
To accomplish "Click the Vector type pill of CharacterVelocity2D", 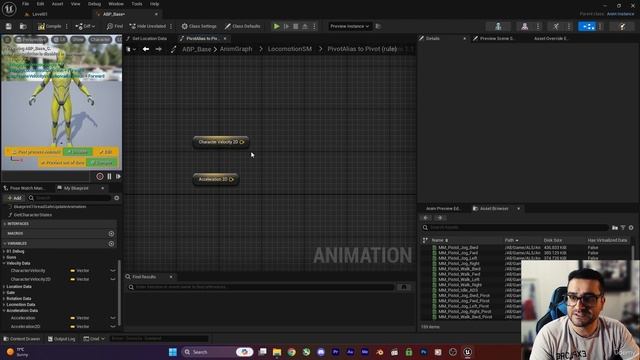I will 80,279.
